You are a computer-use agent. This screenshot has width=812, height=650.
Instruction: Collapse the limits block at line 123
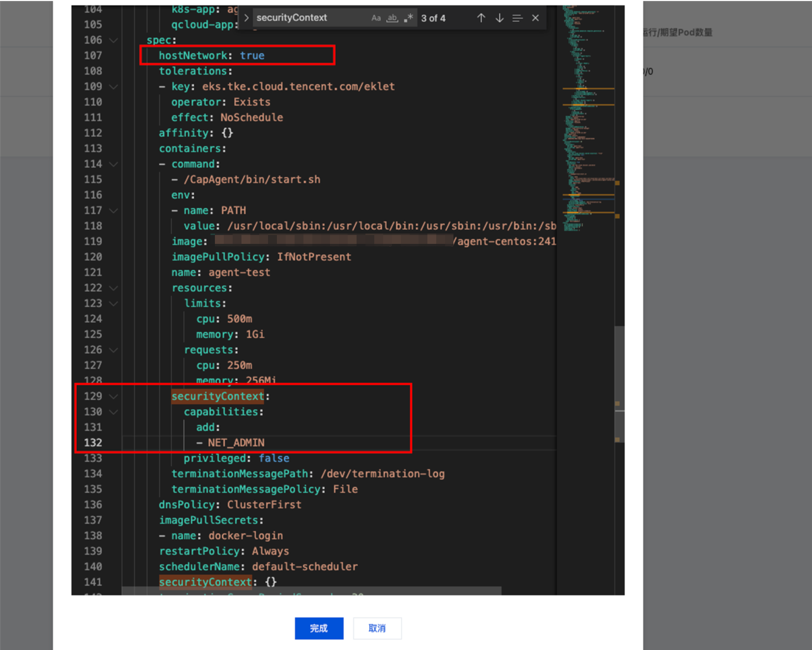(114, 303)
